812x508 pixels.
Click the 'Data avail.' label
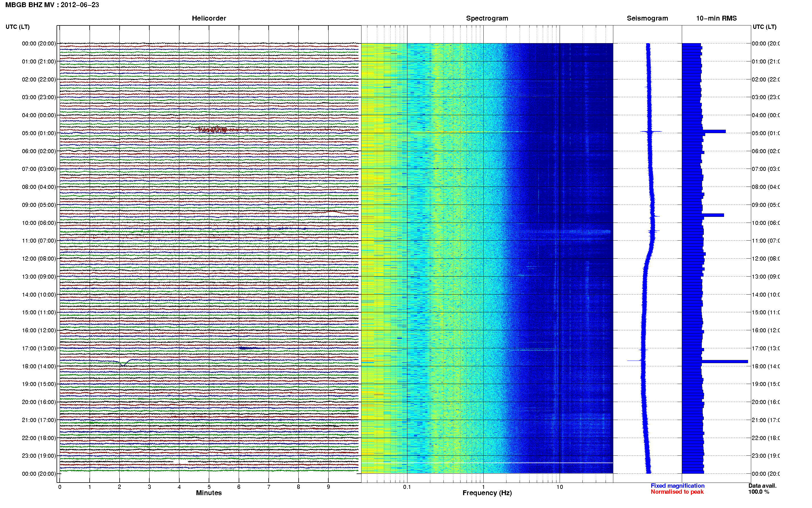click(x=762, y=486)
